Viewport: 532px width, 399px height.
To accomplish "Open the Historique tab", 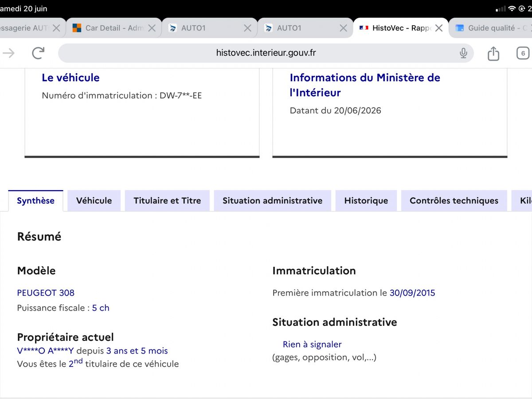I will tap(366, 201).
